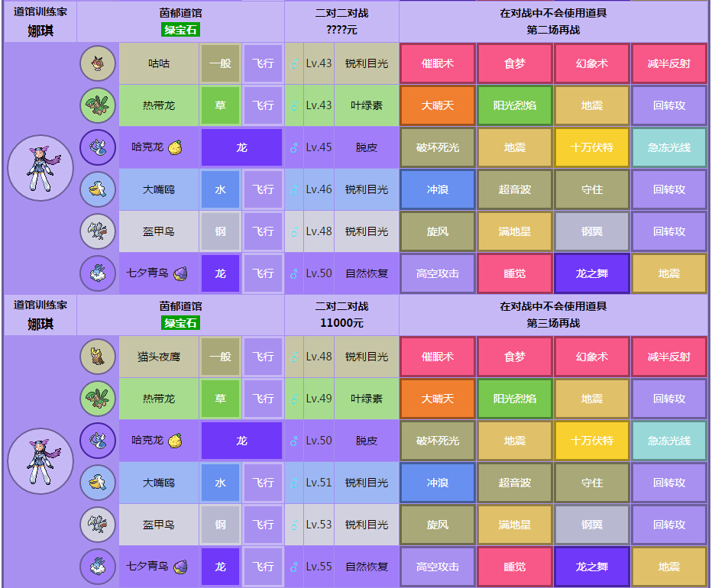Click the held item icon beside Lv.50 哈克龙

176,441
